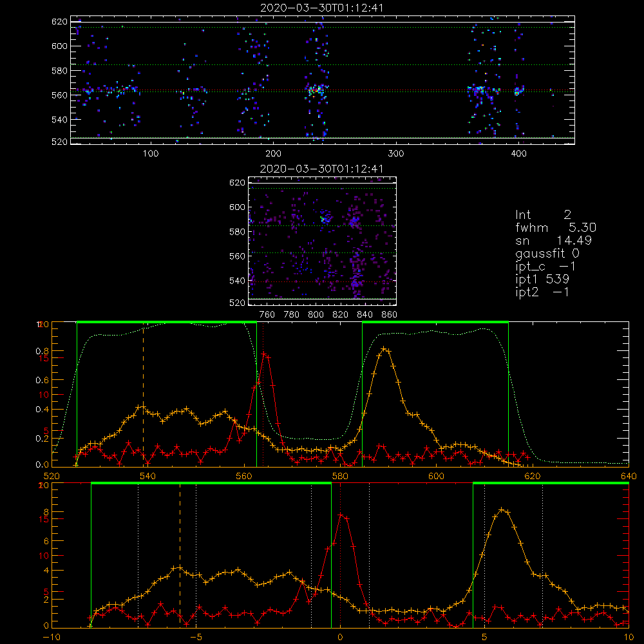
Task: Select the 'Int 2' readout line
Action: (543, 215)
